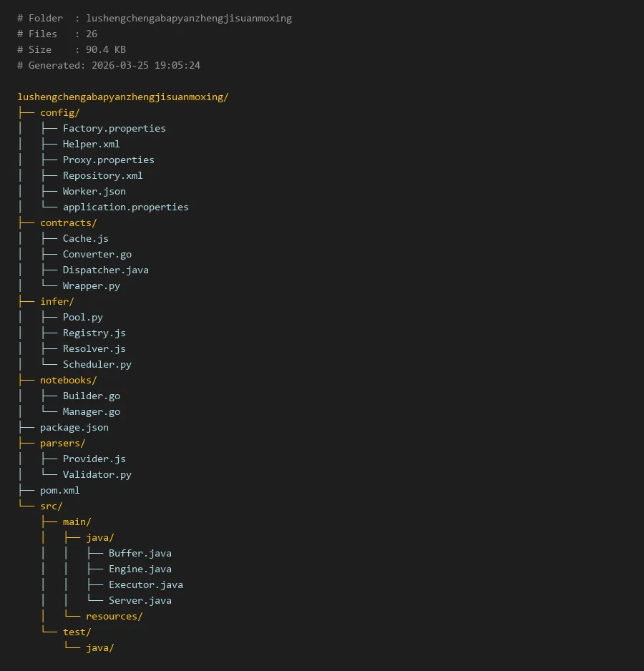The width and height of the screenshot is (644, 671).
Task: Collapse the infer/ folder
Action: pos(57,301)
